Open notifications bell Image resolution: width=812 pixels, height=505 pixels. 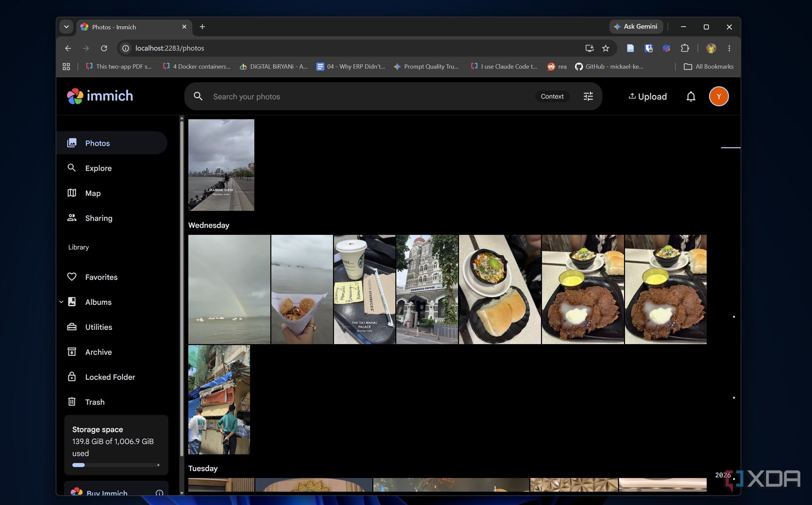[x=691, y=97]
